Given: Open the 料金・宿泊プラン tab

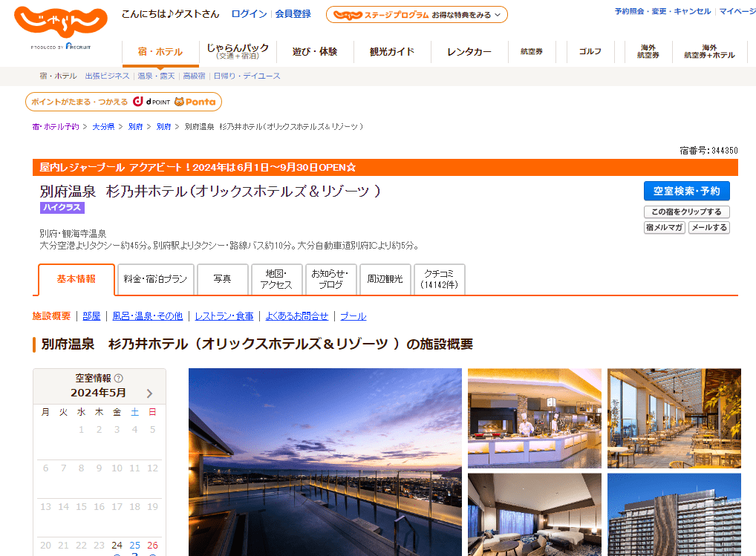Looking at the screenshot, I should pyautogui.click(x=155, y=279).
